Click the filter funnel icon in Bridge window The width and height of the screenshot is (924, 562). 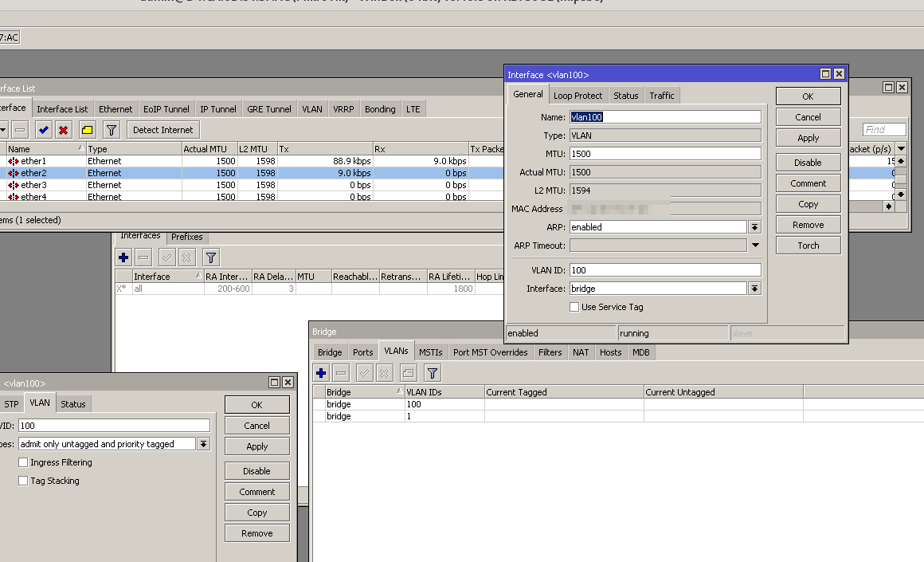(x=432, y=372)
